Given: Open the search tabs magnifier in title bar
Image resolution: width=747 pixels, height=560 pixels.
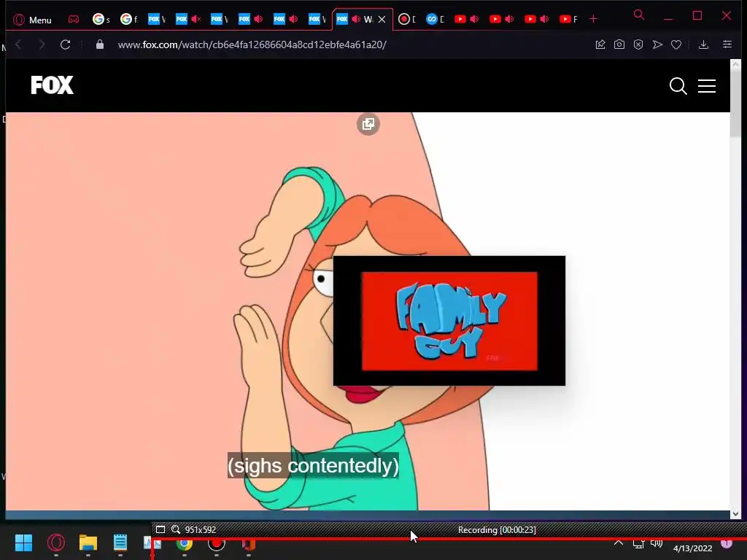Looking at the screenshot, I should click(x=639, y=15).
